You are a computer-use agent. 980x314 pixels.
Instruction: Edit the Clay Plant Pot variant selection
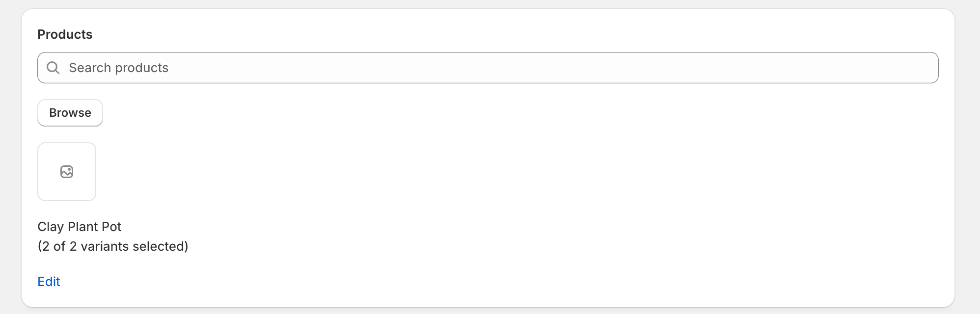[49, 282]
